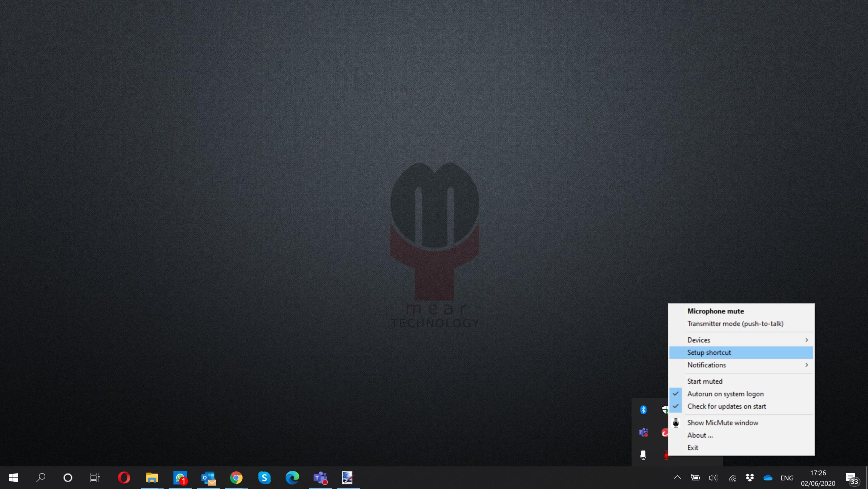Open Cortana circle icon

(x=68, y=478)
